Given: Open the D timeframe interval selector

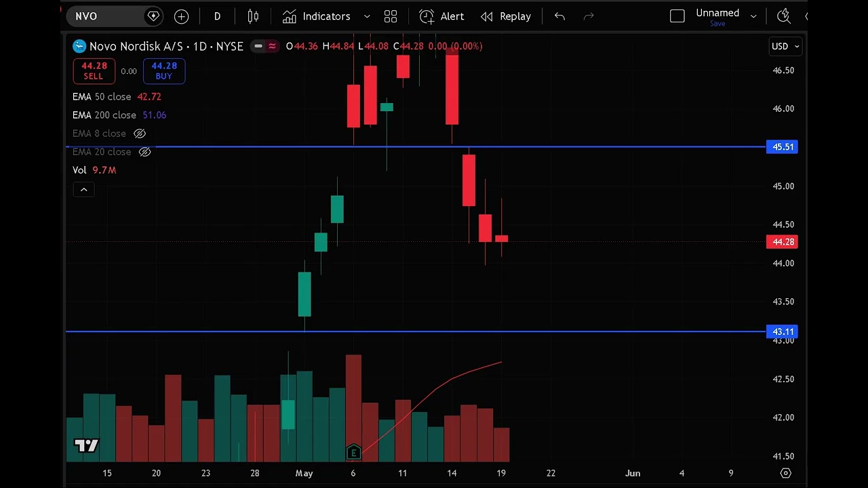Looking at the screenshot, I should (x=217, y=16).
